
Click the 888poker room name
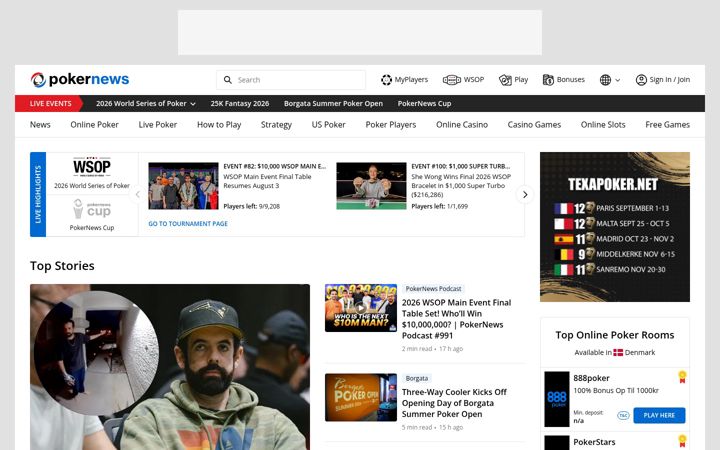tap(591, 378)
